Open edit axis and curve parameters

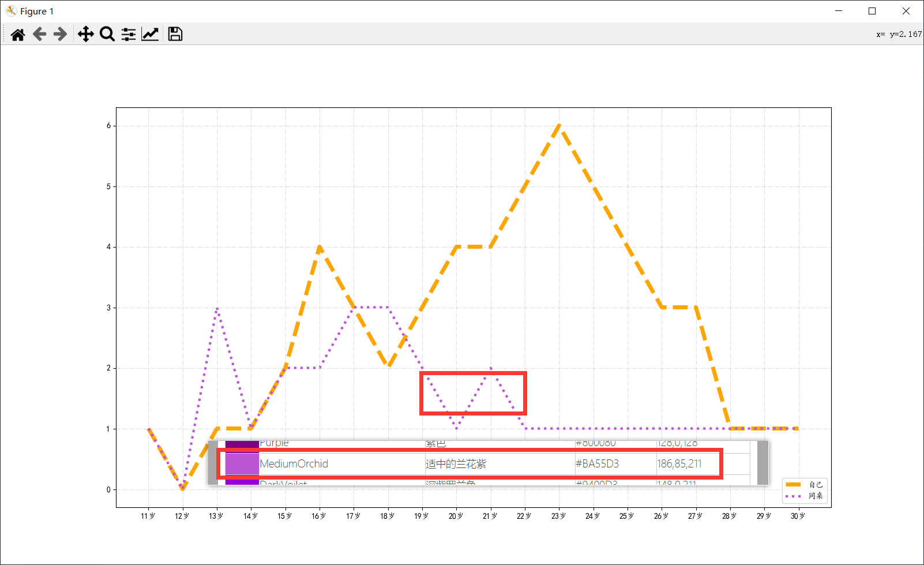[150, 35]
